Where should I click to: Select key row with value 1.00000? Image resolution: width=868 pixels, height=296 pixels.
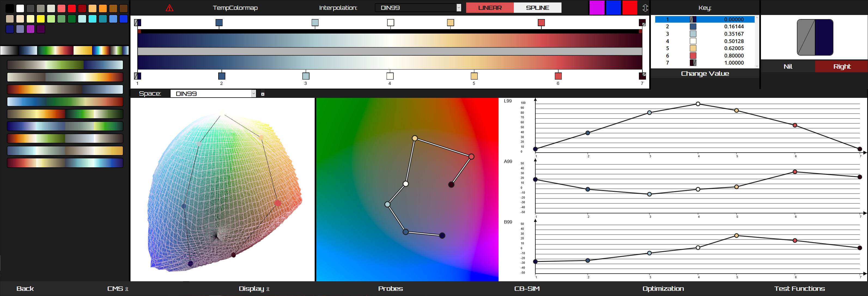click(705, 63)
